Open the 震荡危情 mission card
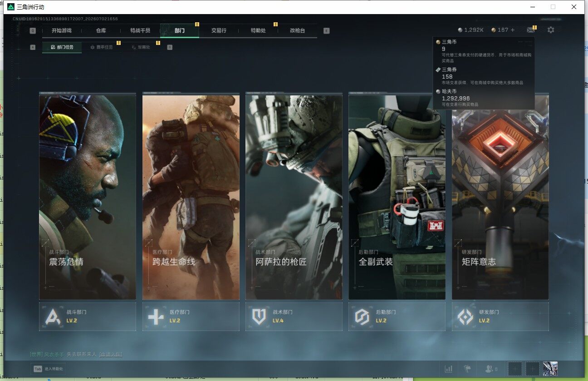The height and width of the screenshot is (381, 588). [88, 198]
